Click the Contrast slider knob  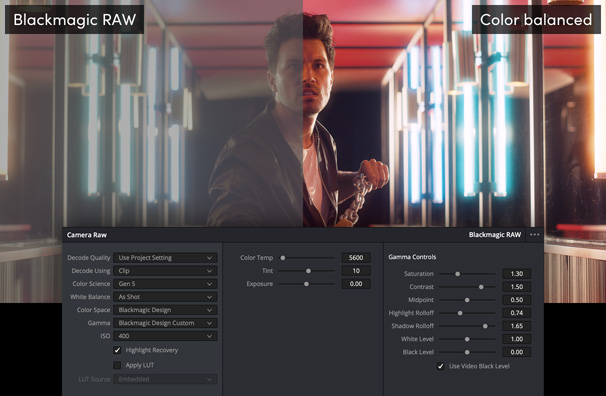(481, 287)
